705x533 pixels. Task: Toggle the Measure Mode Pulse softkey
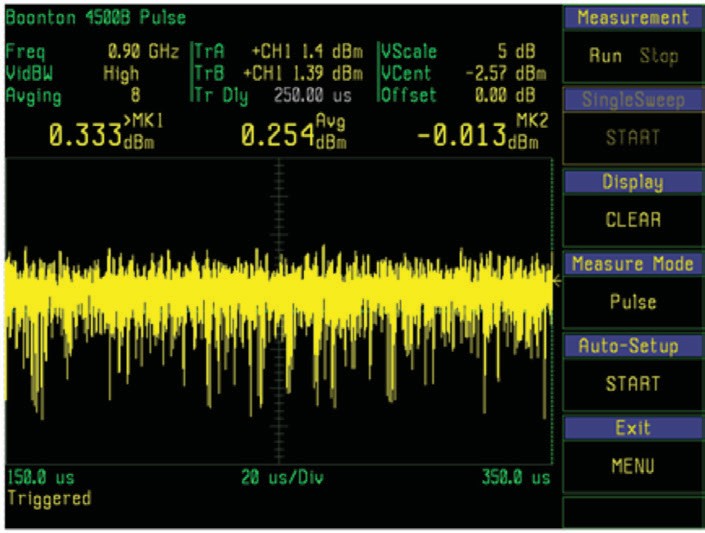[633, 302]
